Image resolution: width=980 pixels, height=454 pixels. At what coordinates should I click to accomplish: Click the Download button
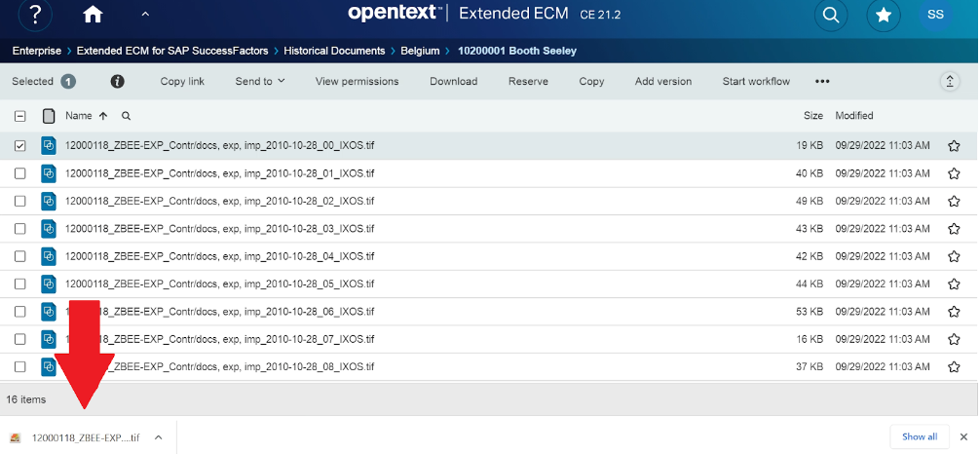[x=453, y=82]
